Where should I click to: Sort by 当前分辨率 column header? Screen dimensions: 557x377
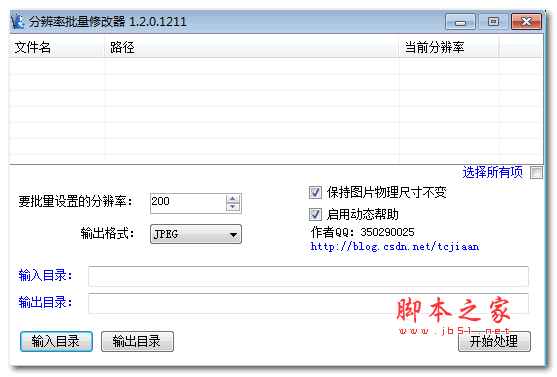(449, 47)
